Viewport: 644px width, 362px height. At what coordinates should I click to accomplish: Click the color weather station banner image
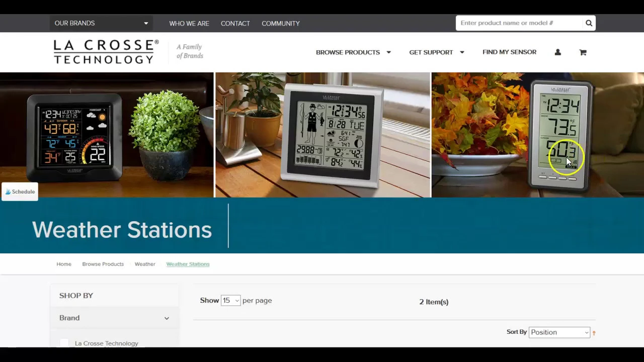(107, 135)
